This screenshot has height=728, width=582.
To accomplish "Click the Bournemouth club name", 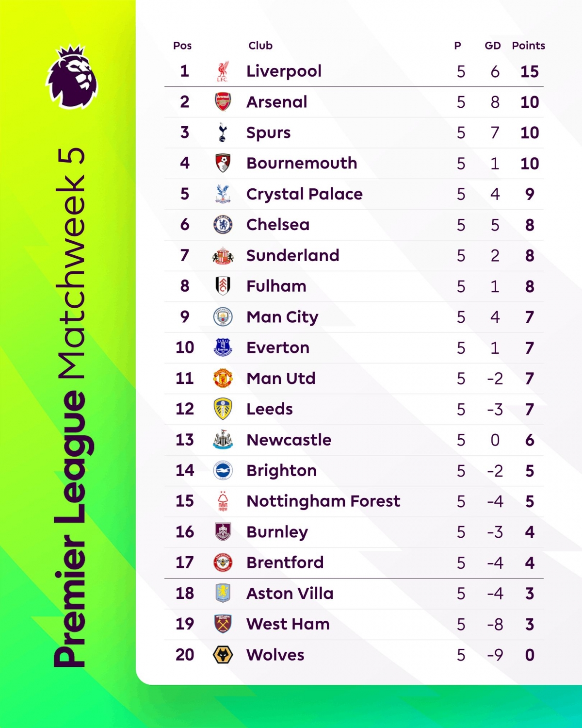I will 302,163.
